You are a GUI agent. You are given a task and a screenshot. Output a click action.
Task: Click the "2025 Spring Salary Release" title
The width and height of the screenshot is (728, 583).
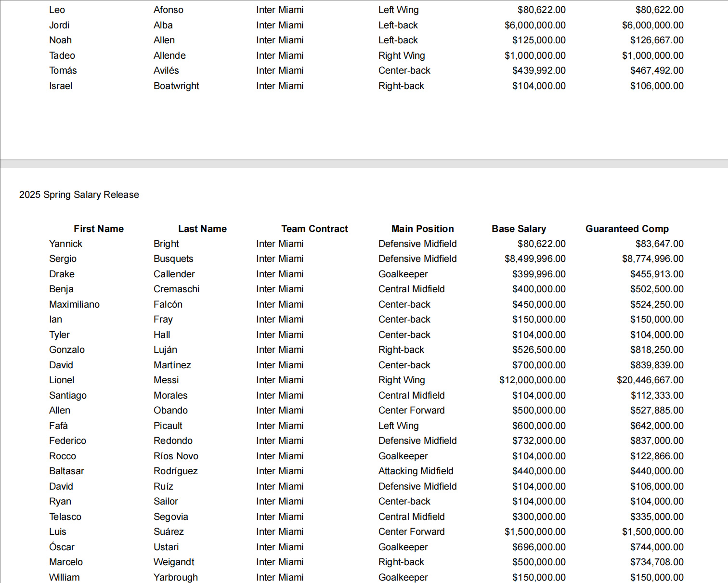pos(79,194)
